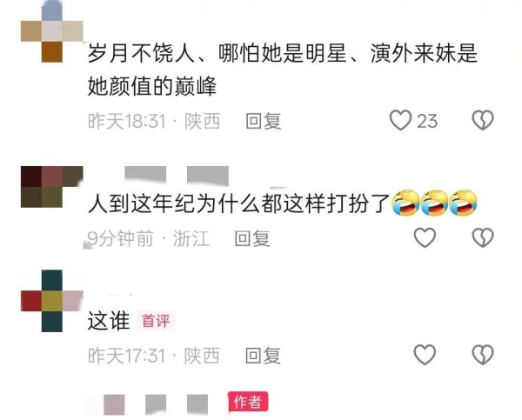
Task: Click the red 作者 badge
Action: click(248, 402)
